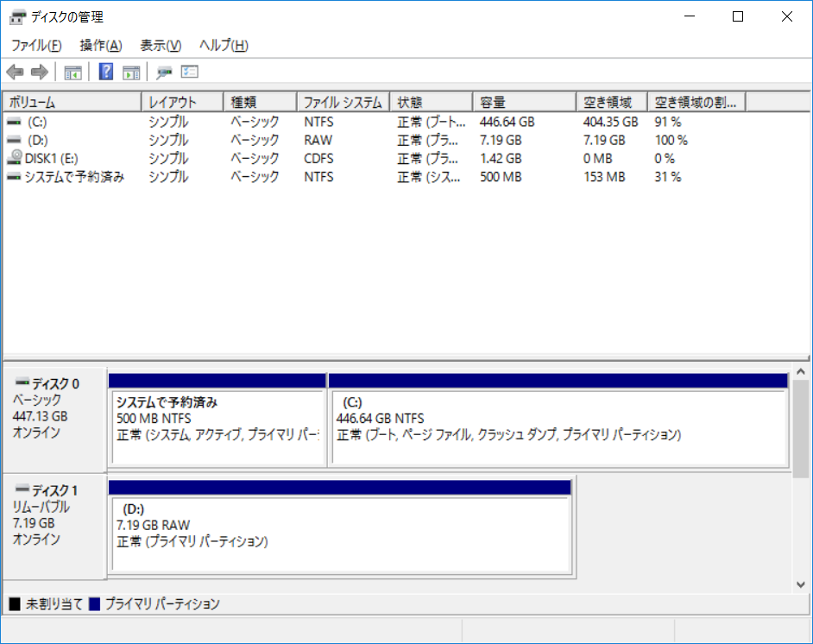This screenshot has height=644, width=813.
Task: Open the ヘルプ(H) menu
Action: coord(224,46)
